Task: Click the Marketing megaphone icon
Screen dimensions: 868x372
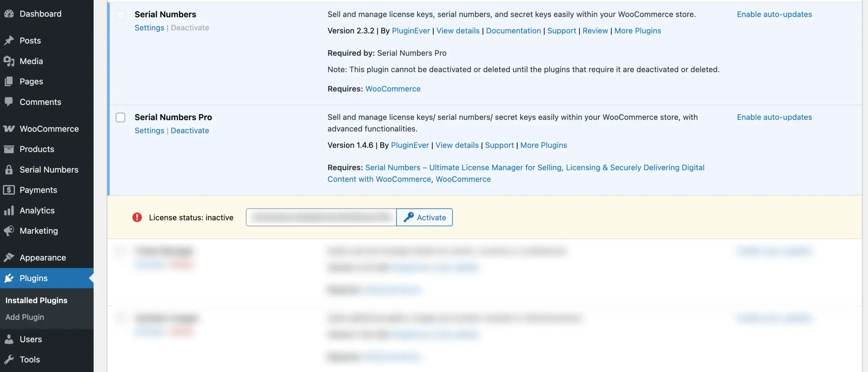Action: (9, 231)
